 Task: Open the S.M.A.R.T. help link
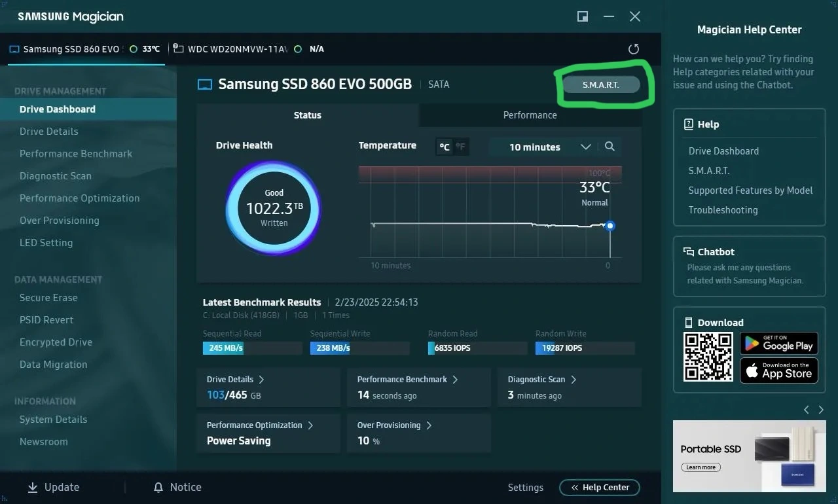709,171
